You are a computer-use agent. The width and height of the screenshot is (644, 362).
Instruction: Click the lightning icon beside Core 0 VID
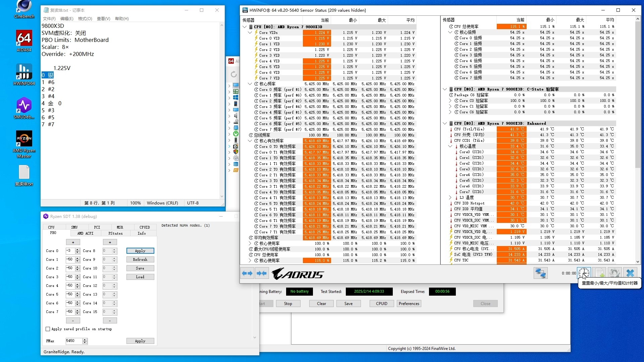click(x=256, y=38)
